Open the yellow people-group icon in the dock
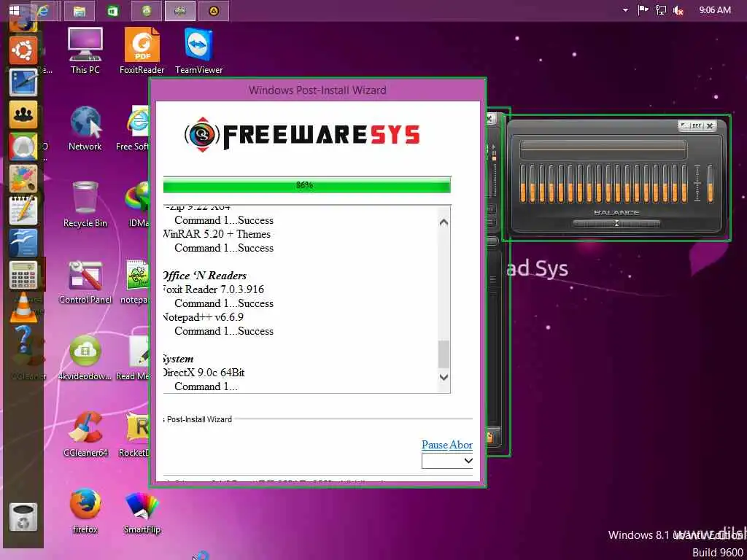 [x=23, y=114]
